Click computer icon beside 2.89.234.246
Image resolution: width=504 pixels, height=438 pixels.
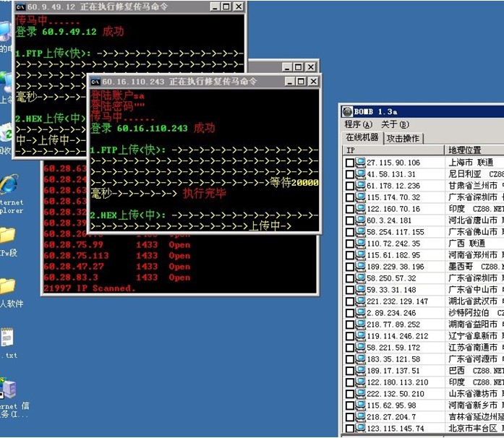[360, 313]
